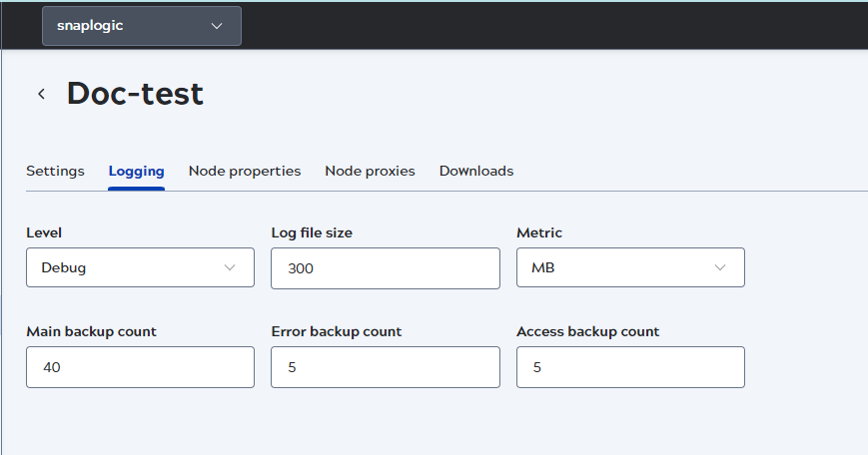
Task: Click the Doc-test page title
Action: (x=135, y=94)
